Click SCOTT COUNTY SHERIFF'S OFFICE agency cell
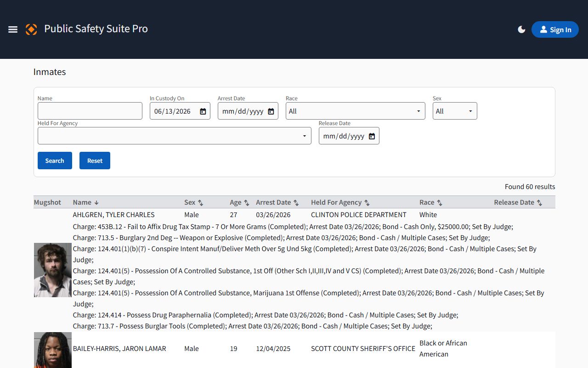The image size is (588, 368). pyautogui.click(x=363, y=349)
